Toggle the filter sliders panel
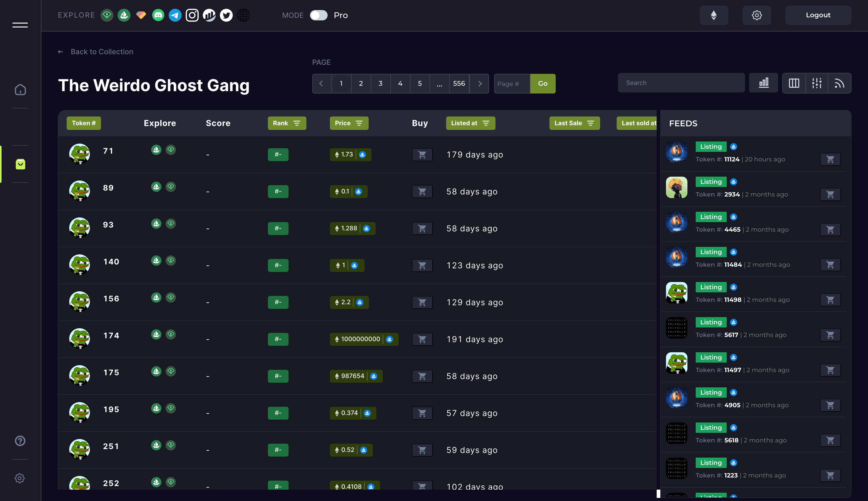 (x=817, y=83)
